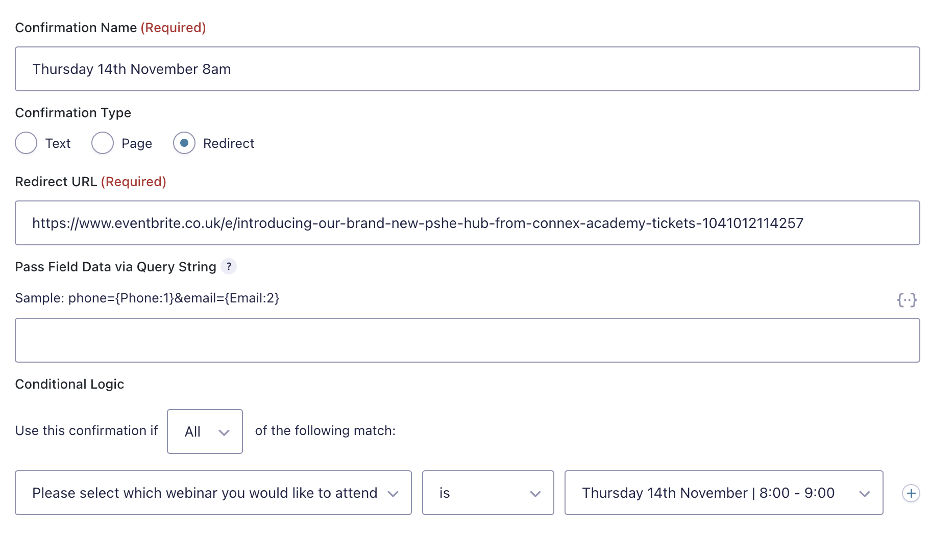Expand the webinar field selection dropdown
930x560 pixels.
[x=213, y=493]
